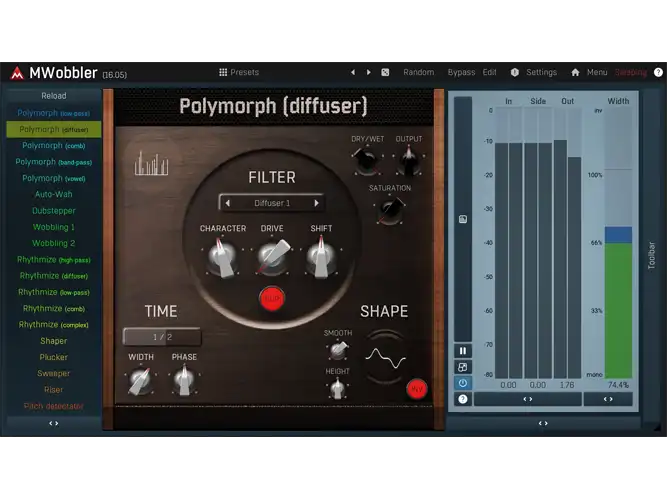Click the Random button
The height and width of the screenshot is (500, 667).
click(x=419, y=72)
